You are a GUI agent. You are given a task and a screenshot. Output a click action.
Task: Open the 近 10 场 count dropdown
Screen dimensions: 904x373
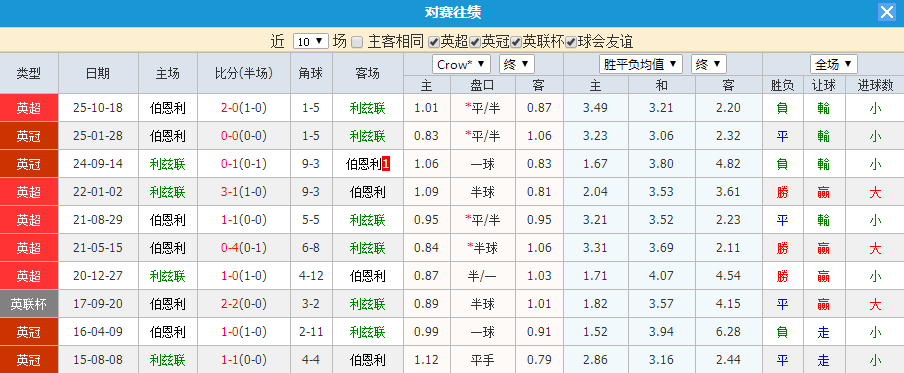pos(311,42)
